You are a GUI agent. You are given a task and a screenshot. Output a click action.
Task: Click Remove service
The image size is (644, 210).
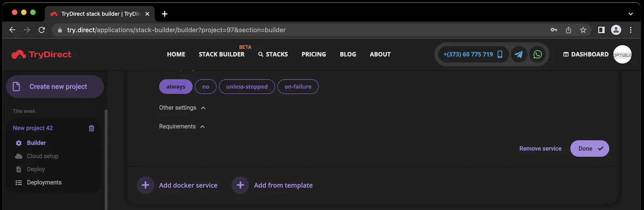[540, 148]
